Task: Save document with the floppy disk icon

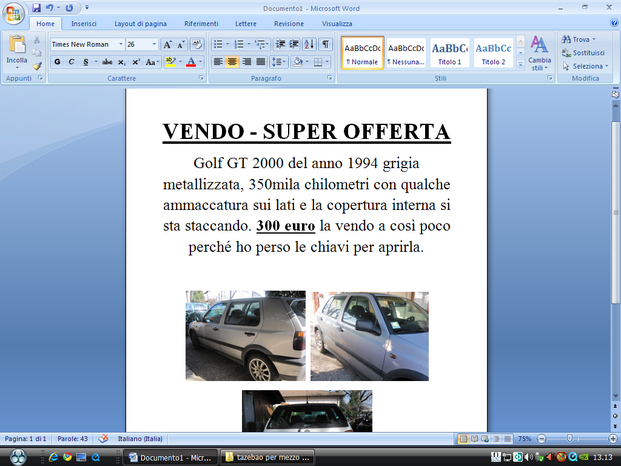Action: tap(36, 8)
